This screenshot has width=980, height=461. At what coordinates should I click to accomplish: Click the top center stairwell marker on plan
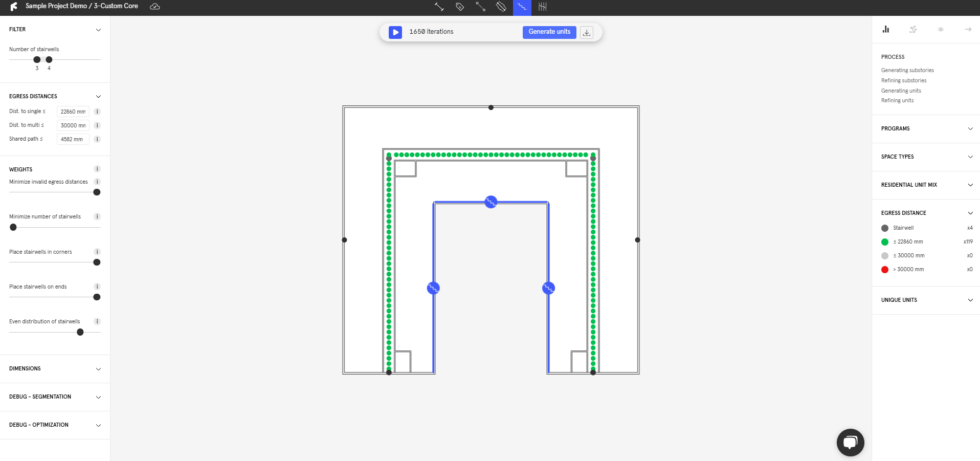coord(491,202)
